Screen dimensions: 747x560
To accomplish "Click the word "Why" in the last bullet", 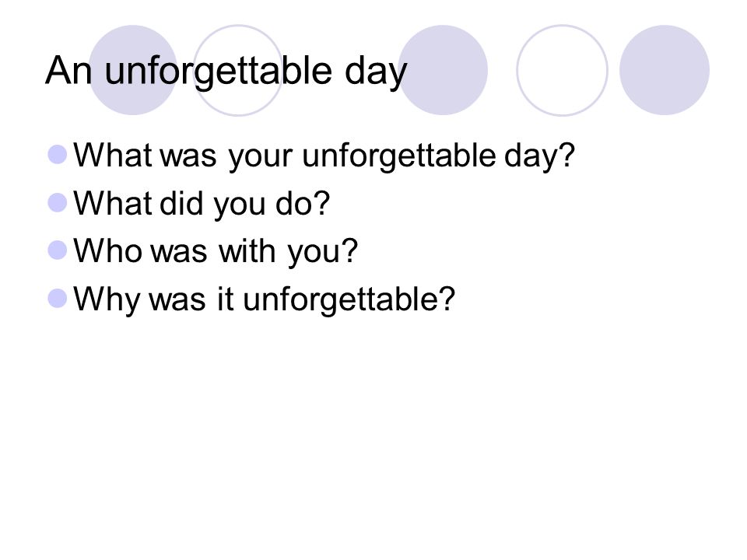I will coord(107,300).
